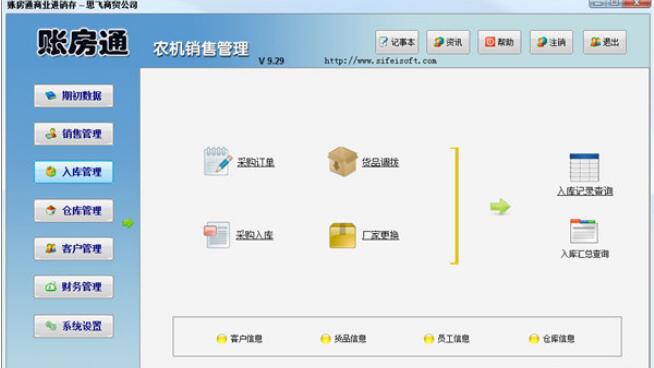Select 期初数据 in the sidebar
Image resolution: width=654 pixels, height=368 pixels.
[x=73, y=96]
